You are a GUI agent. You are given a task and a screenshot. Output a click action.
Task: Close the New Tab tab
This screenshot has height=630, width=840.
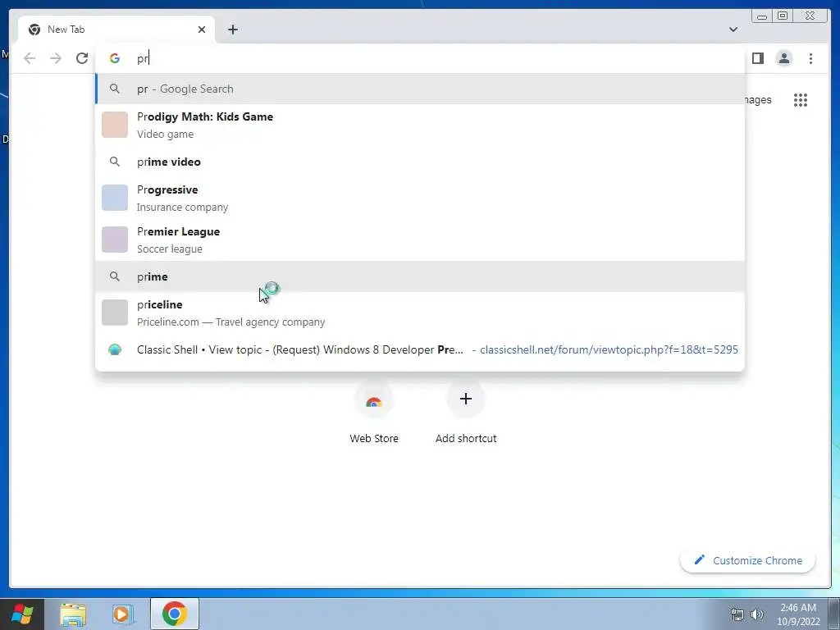pyautogui.click(x=202, y=30)
